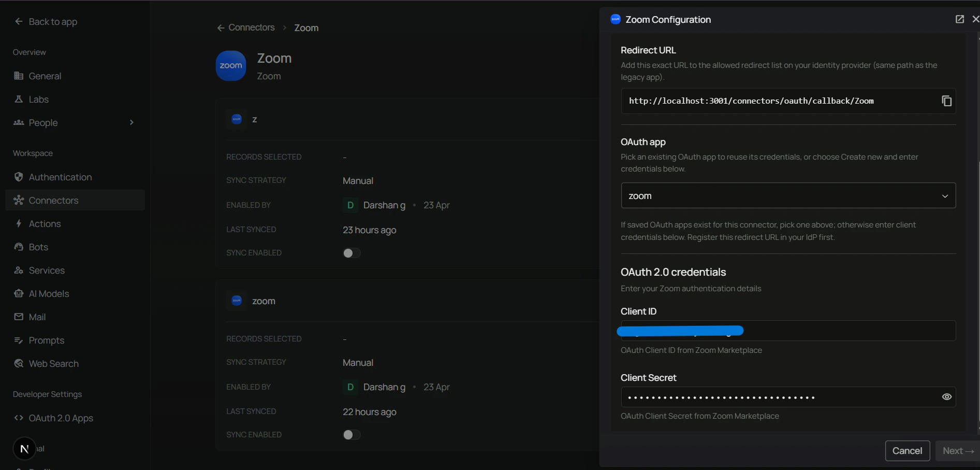Click the Connectors breadcrumb link
The width and height of the screenshot is (980, 470).
[252, 27]
